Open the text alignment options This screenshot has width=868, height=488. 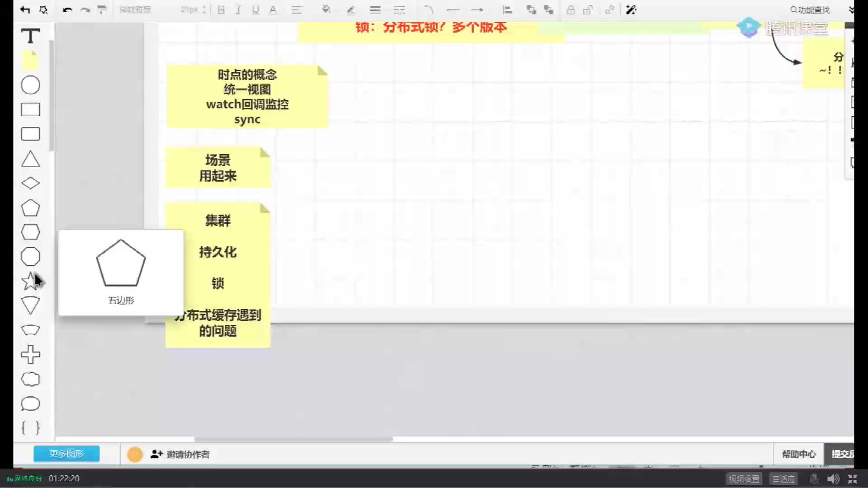297,9
